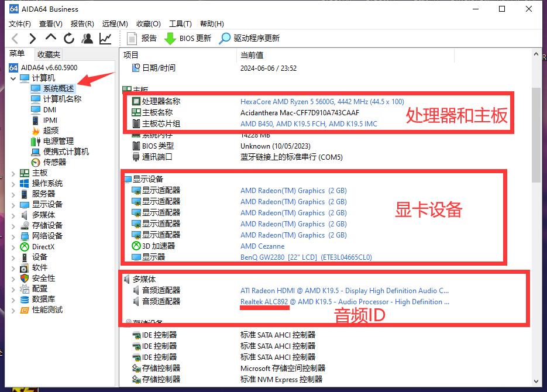Image resolution: width=547 pixels, height=392 pixels.
Task: Open the 帮助(H) menu
Action: pyautogui.click(x=212, y=24)
